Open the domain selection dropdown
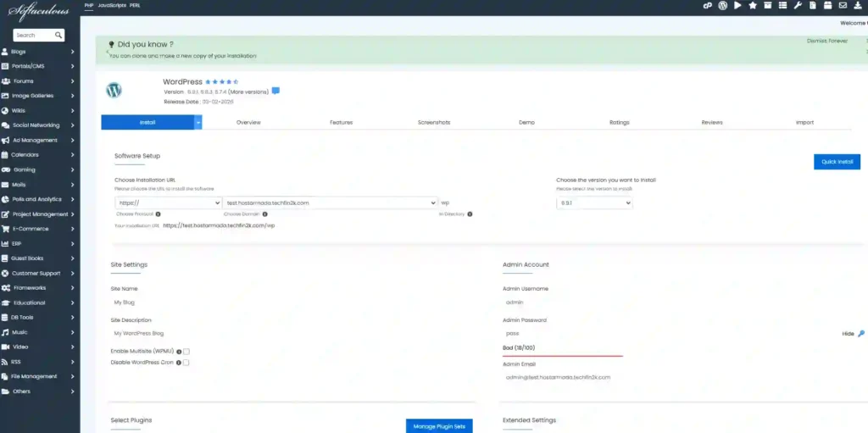Screen dimensions: 868x433 pos(330,203)
